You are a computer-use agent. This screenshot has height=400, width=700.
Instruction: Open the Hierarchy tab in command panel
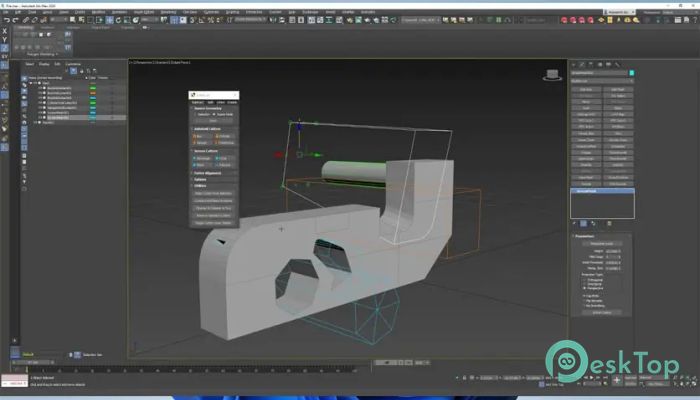[591, 65]
